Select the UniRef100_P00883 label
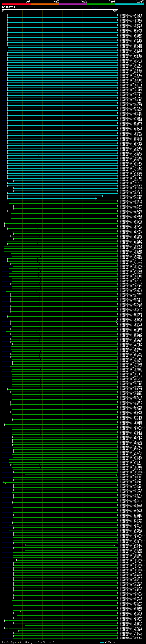Screen dimensions: 146x644 (x=131, y=583)
